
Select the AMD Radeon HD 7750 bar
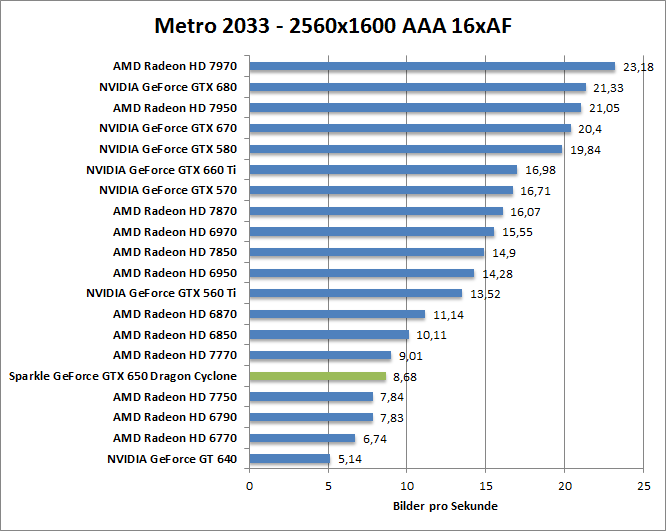310,397
